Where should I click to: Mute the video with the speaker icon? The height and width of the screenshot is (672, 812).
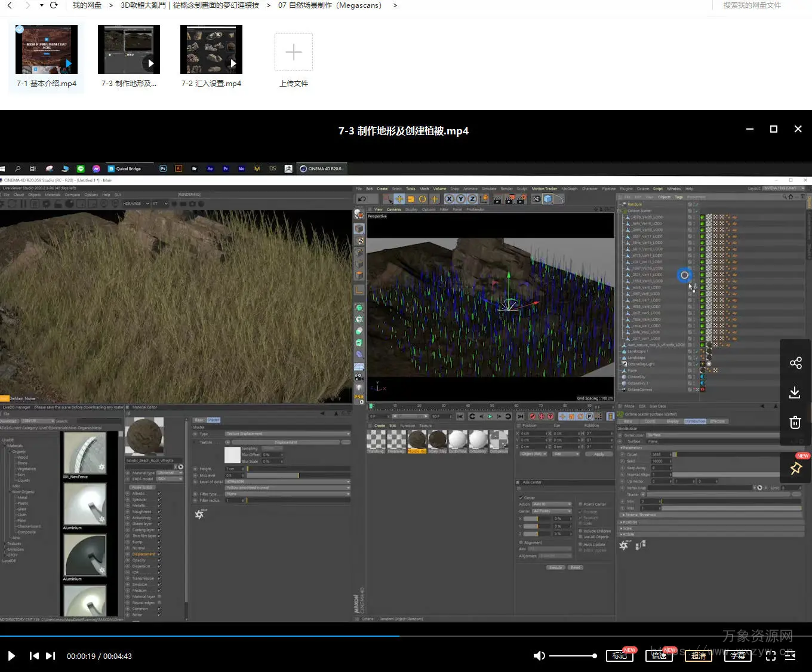tap(539, 656)
